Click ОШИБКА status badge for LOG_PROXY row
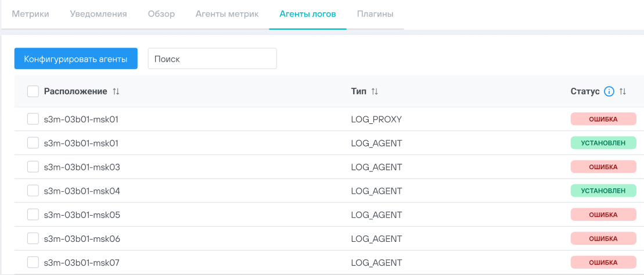The width and height of the screenshot is (644, 275). (603, 119)
